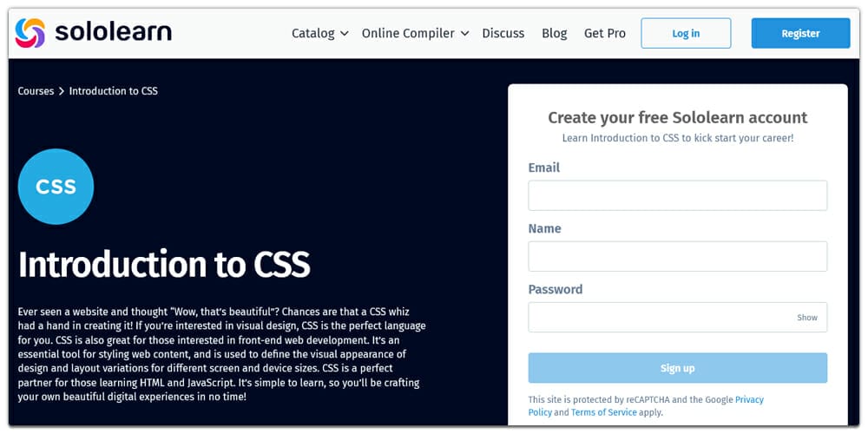Click the blue Register button
The image size is (868, 434).
click(800, 33)
